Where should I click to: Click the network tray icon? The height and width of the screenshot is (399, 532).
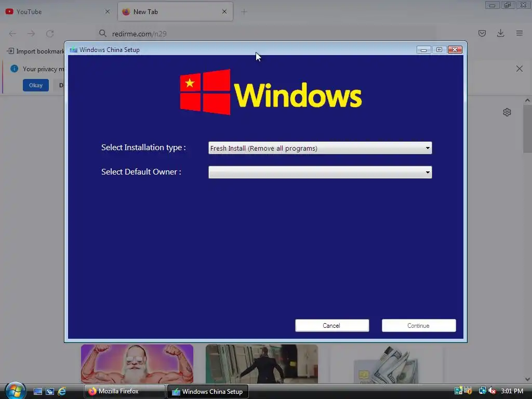pos(482,391)
